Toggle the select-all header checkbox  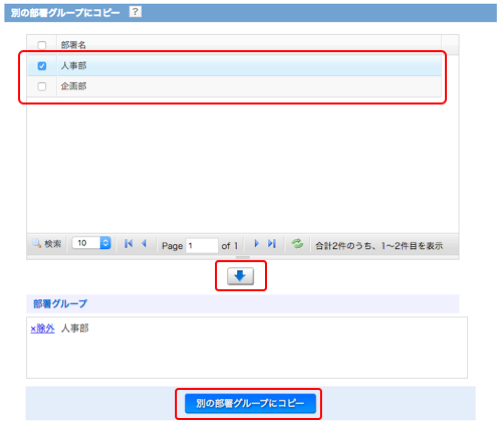point(42,45)
